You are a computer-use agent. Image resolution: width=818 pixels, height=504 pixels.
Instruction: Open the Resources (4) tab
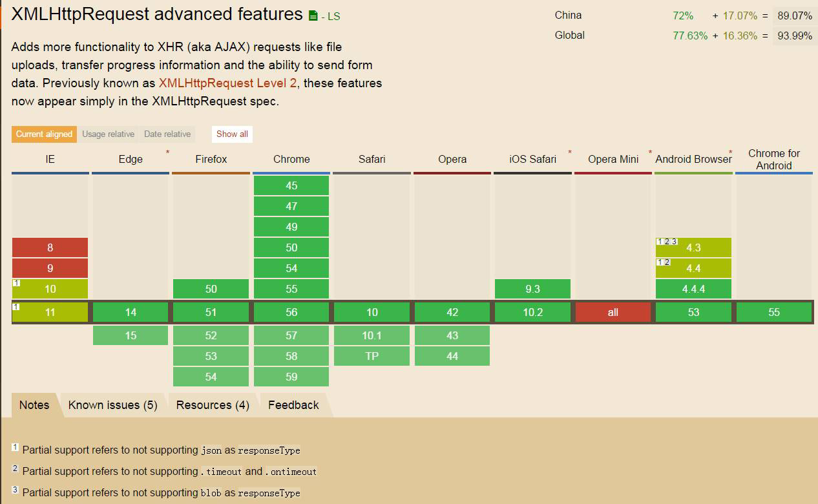(x=213, y=405)
